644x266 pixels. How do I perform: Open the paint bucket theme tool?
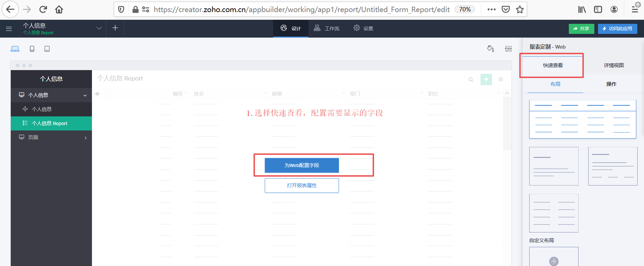[x=490, y=49]
